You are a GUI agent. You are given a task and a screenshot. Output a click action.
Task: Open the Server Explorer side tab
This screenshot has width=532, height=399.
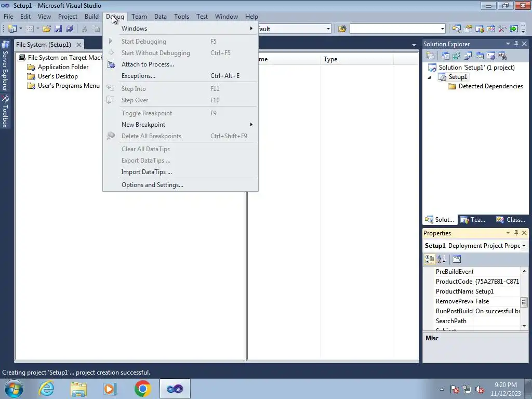point(5,66)
